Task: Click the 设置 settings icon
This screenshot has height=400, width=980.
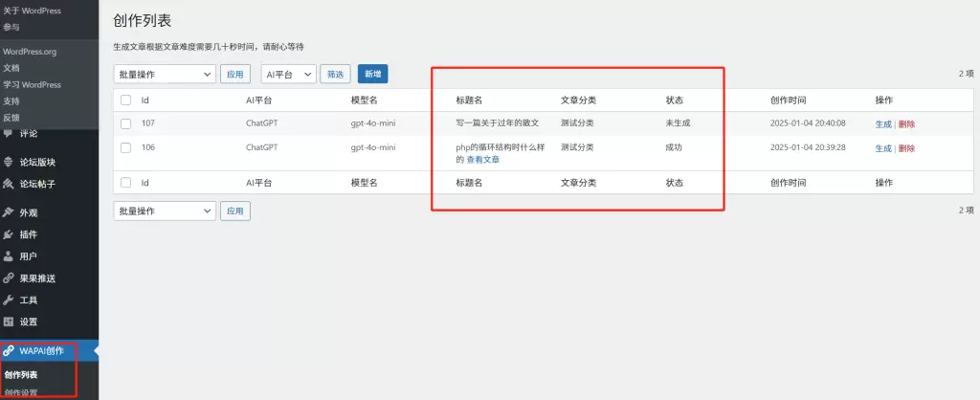Action: pos(8,322)
